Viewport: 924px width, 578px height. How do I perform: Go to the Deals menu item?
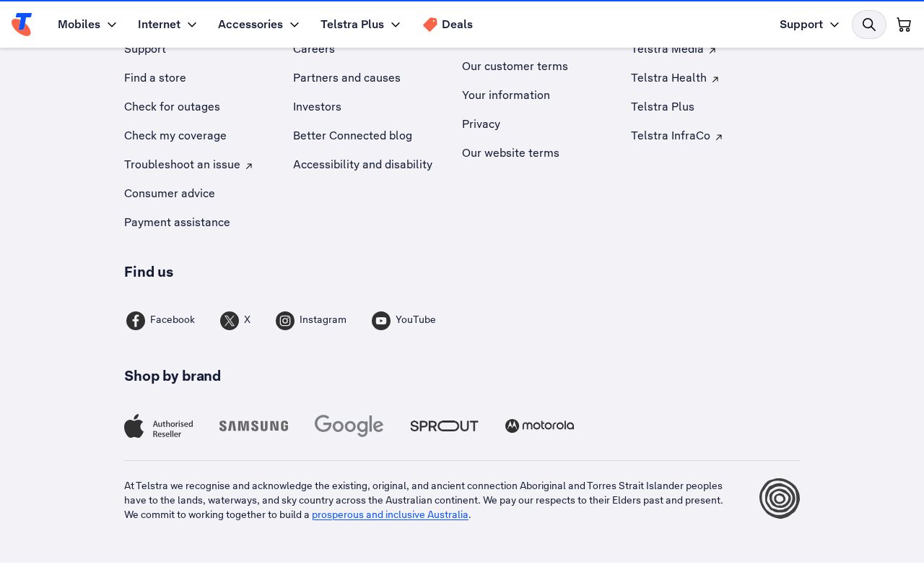[448, 25]
